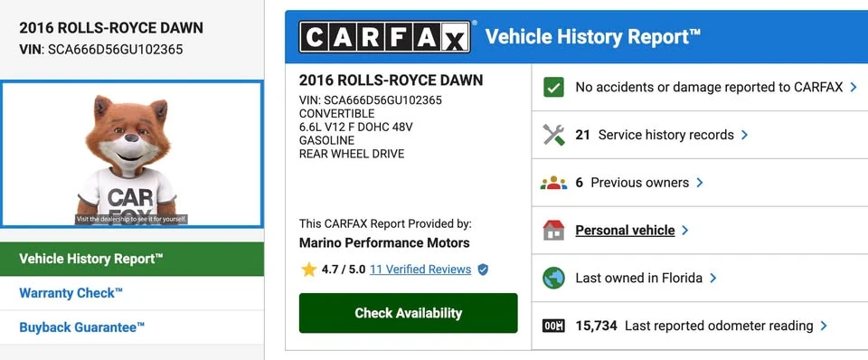Open the Warranty Check tab
Image resolution: width=868 pixels, height=360 pixels.
[132, 293]
